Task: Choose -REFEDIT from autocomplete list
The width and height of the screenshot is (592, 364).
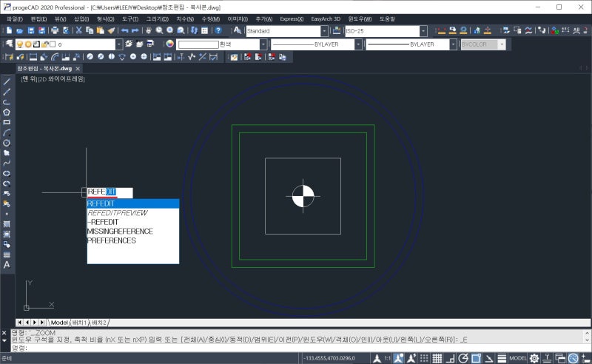Action: coord(133,222)
